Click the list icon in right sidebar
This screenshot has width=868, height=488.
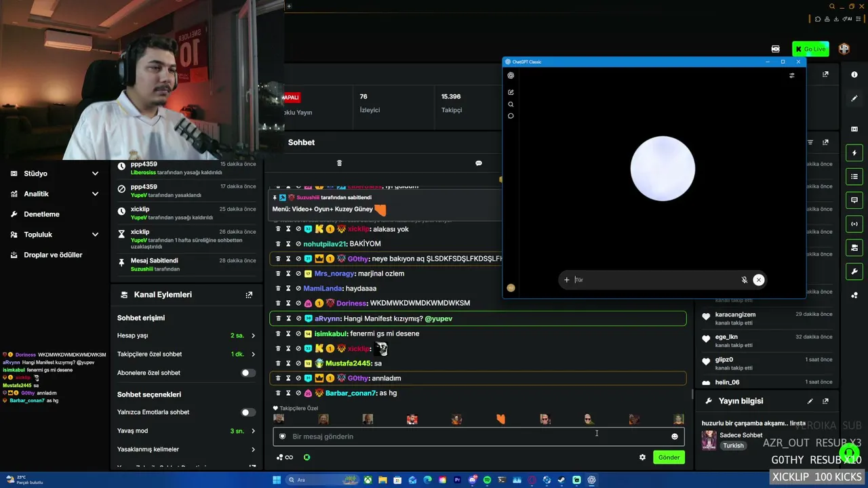854,177
